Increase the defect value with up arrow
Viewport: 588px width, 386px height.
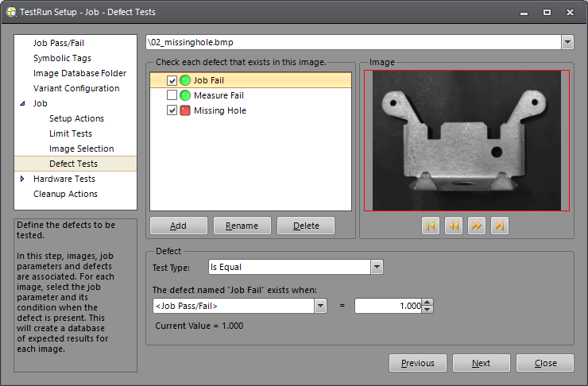click(x=427, y=302)
